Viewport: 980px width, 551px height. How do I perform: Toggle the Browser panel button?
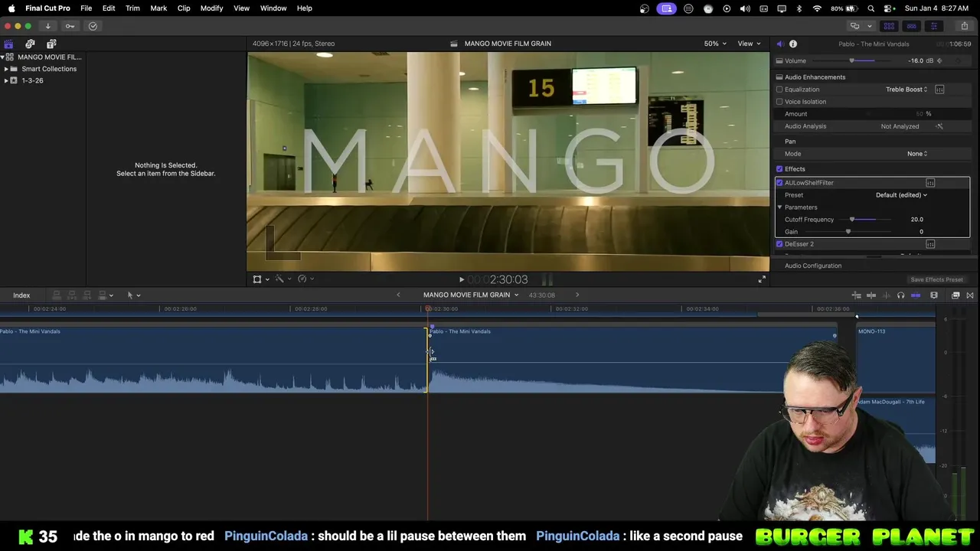[889, 26]
